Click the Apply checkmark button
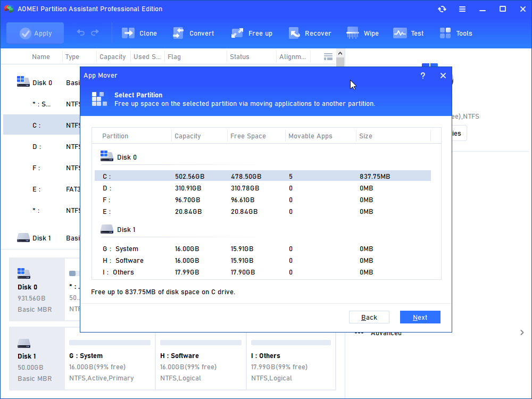Screen dimensions: 532x399 coord(35,33)
